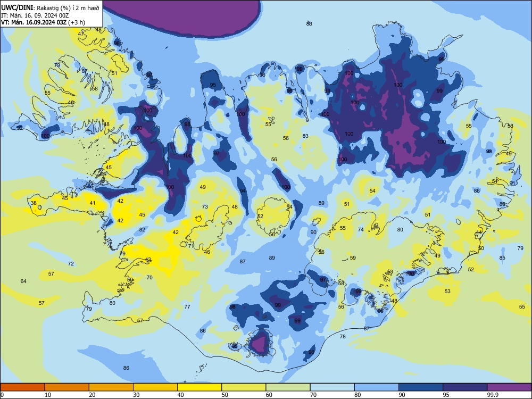532x399 pixels.
Task: Click the map value '43'
Action: pyautogui.click(x=148, y=260)
